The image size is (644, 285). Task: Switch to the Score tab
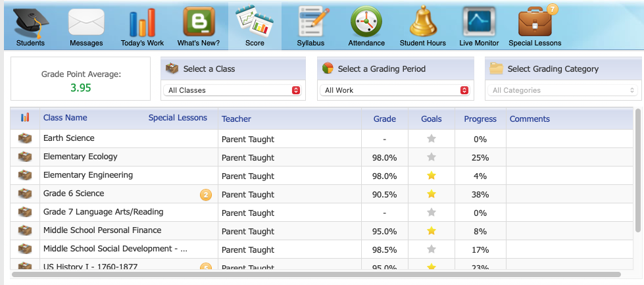tap(255, 26)
